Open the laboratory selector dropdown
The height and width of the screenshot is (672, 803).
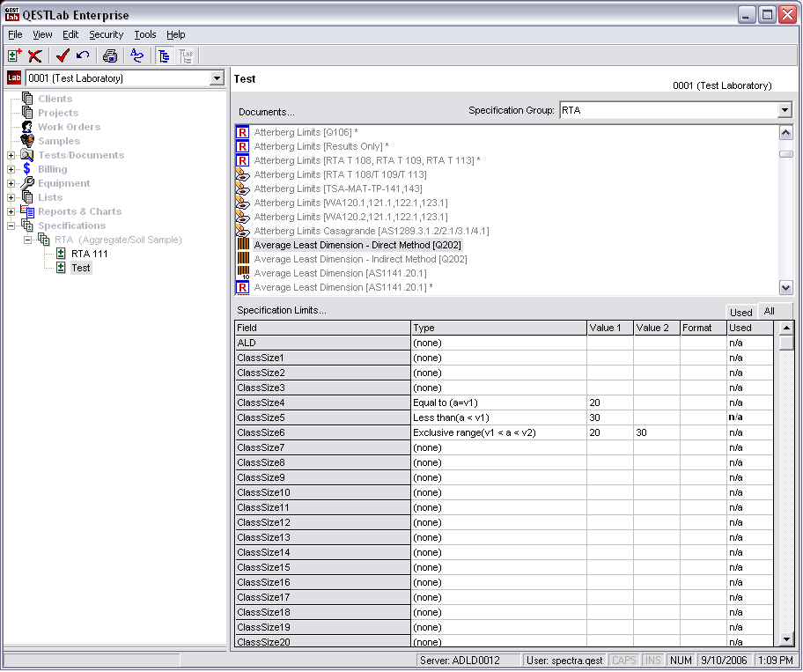click(x=217, y=78)
